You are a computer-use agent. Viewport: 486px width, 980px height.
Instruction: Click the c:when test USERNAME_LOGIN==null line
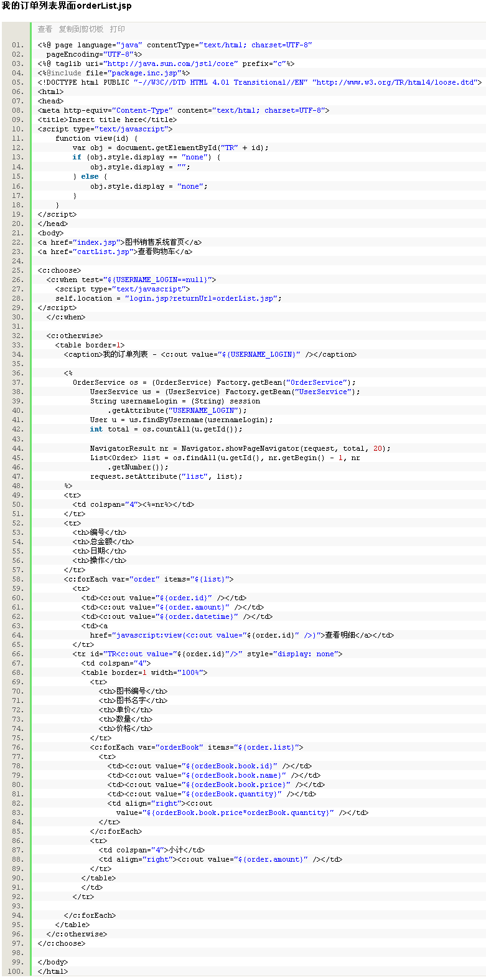click(131, 280)
